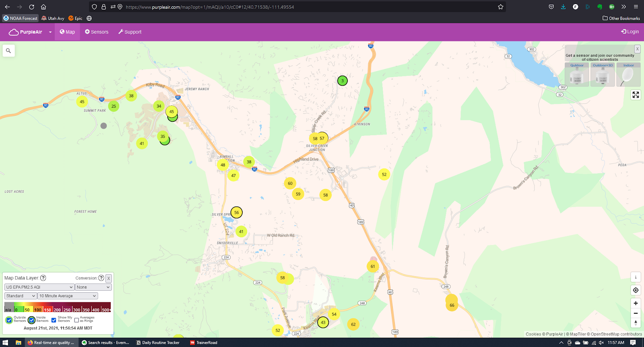This screenshot has width=644, height=347.
Task: Open the Indoor sensor product link
Action: [x=628, y=74]
